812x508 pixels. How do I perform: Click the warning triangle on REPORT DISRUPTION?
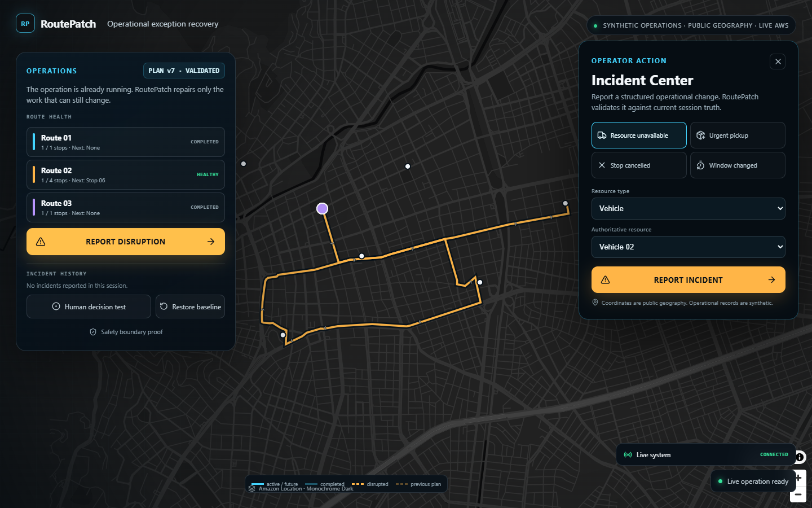(41, 242)
